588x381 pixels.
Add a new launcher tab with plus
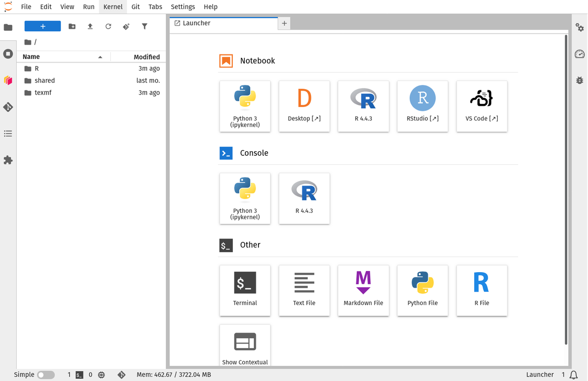284,23
